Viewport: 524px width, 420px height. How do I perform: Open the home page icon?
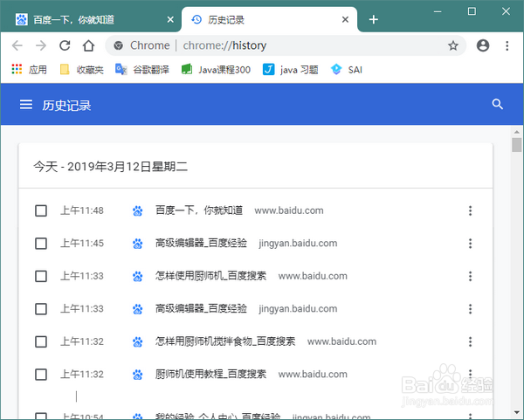tap(88, 45)
